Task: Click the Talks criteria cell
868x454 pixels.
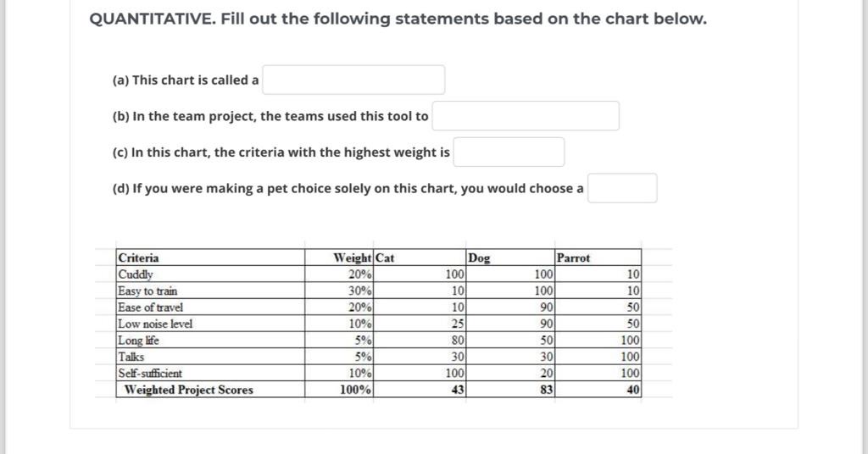Action: click(x=210, y=357)
